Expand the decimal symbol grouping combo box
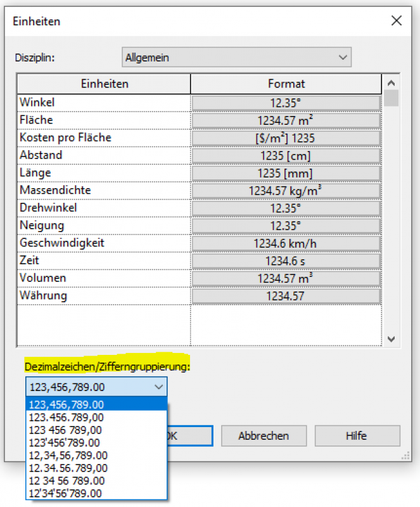Screen dimensions: 420x507 pos(96,387)
